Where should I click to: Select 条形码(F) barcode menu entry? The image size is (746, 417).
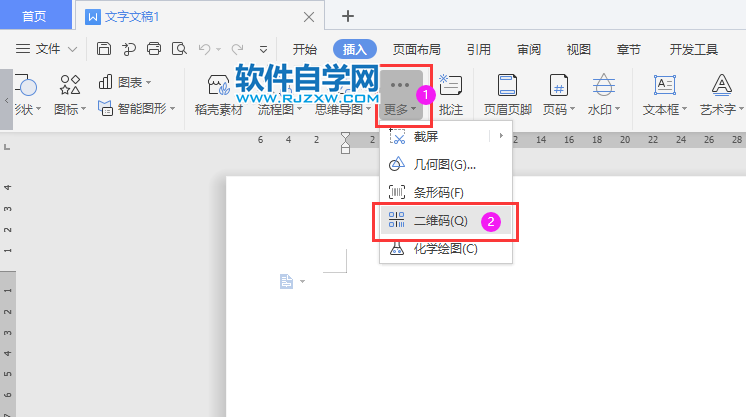[446, 193]
